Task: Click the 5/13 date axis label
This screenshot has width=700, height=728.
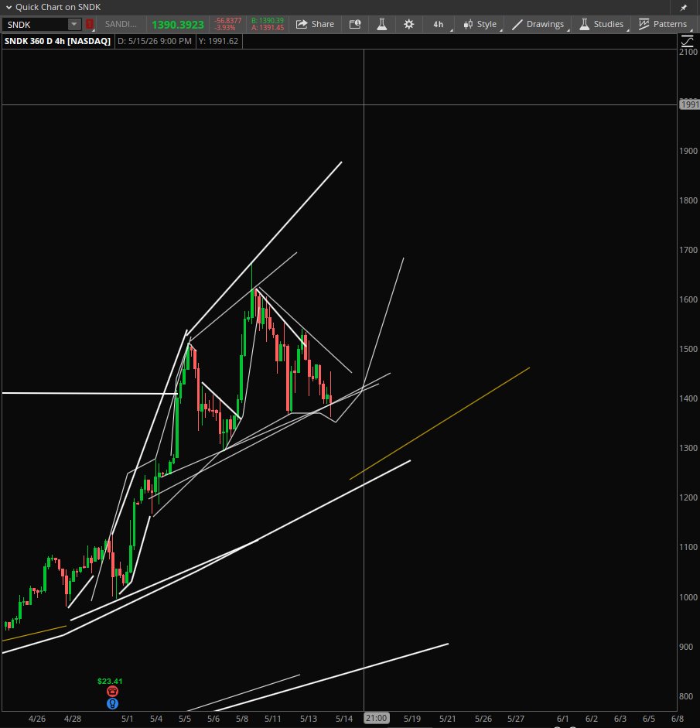Action: [x=308, y=719]
